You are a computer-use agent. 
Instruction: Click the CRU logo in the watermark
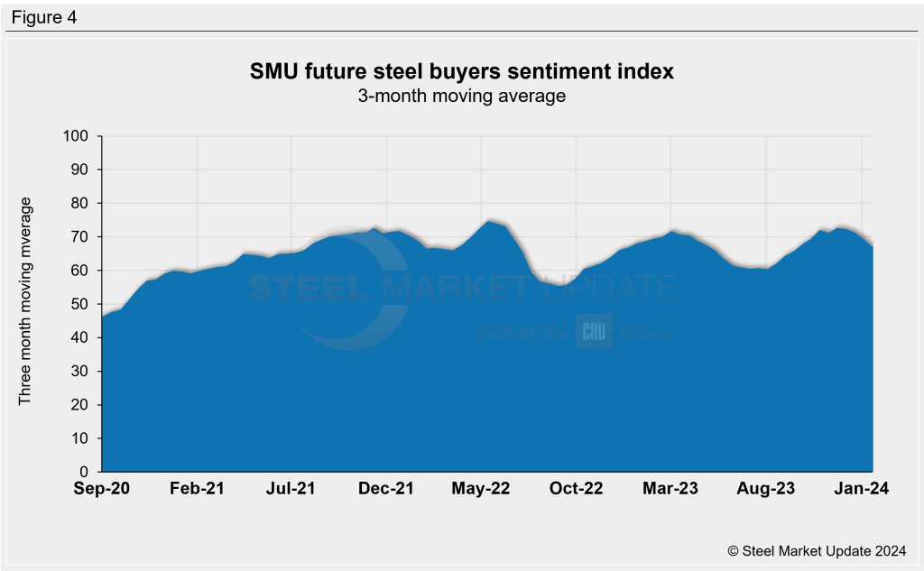594,332
